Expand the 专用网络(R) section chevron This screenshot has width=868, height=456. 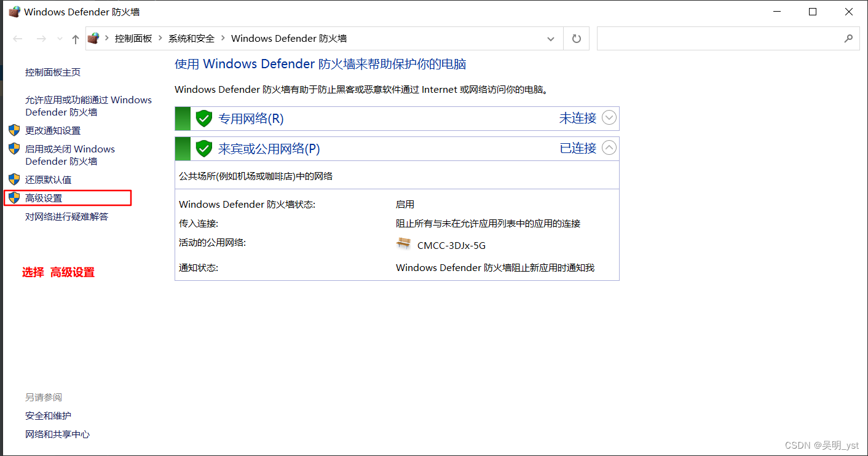(609, 117)
